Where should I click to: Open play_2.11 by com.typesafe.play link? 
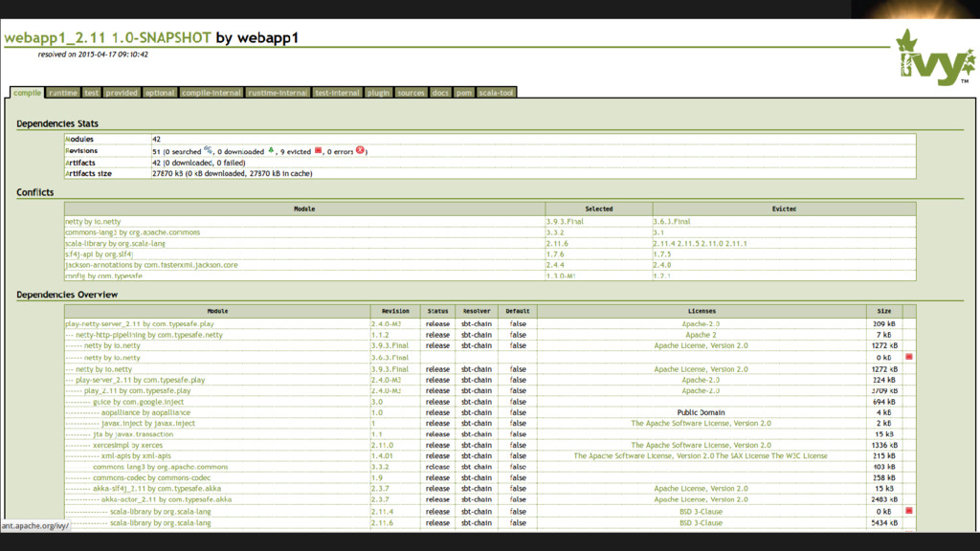[138, 390]
